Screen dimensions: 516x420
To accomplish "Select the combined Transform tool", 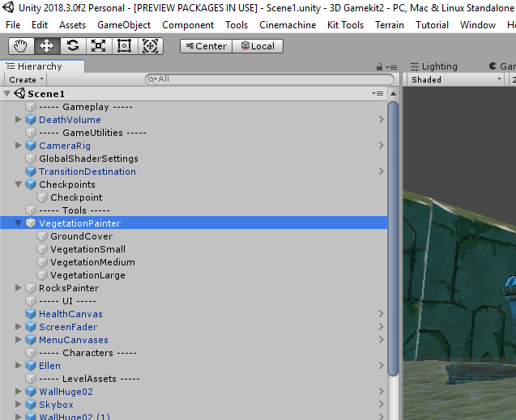I will pos(150,46).
